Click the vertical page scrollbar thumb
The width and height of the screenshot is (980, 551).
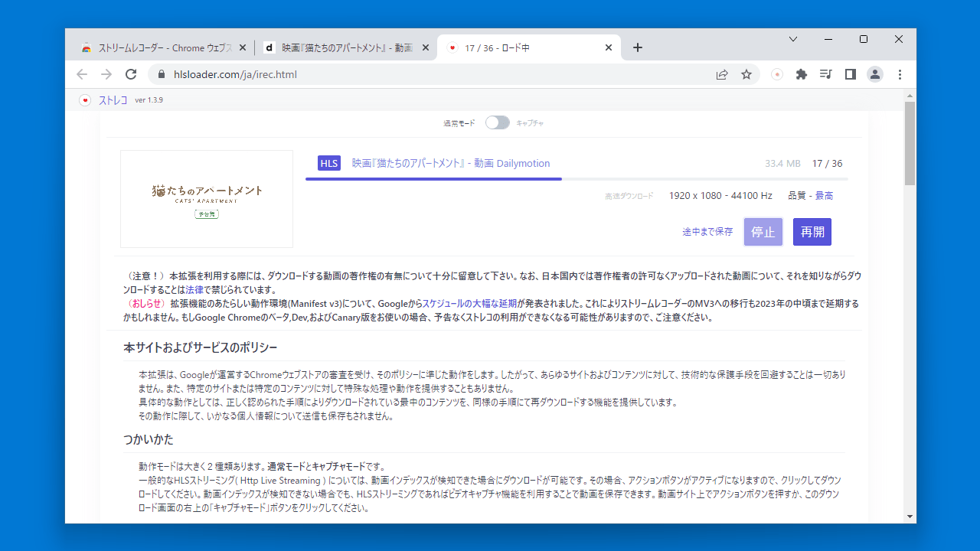click(910, 144)
